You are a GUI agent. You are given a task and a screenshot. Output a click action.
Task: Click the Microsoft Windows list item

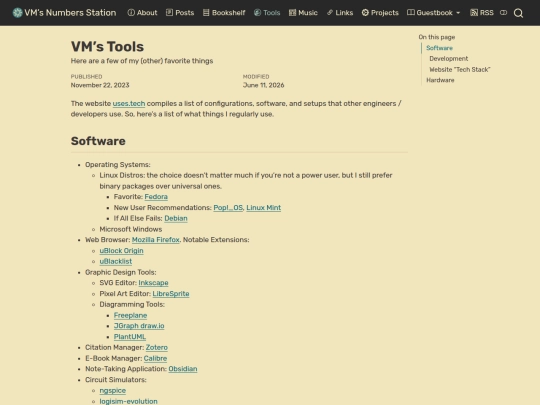click(x=131, y=229)
